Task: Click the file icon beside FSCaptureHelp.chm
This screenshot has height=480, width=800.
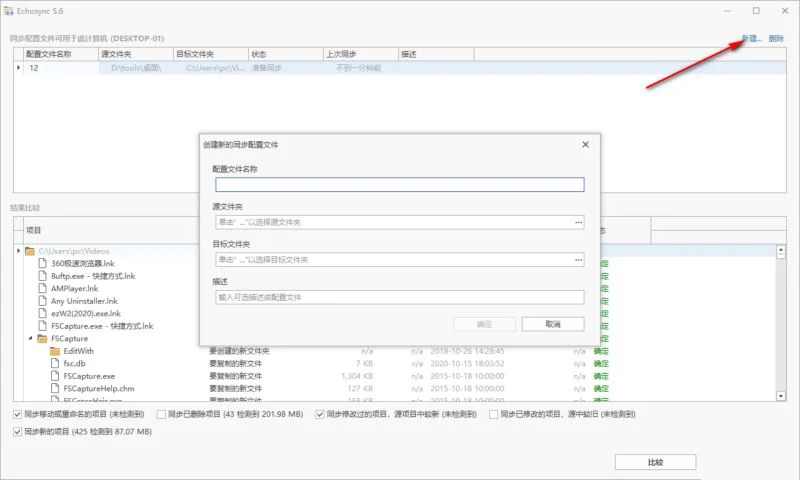Action: point(55,388)
